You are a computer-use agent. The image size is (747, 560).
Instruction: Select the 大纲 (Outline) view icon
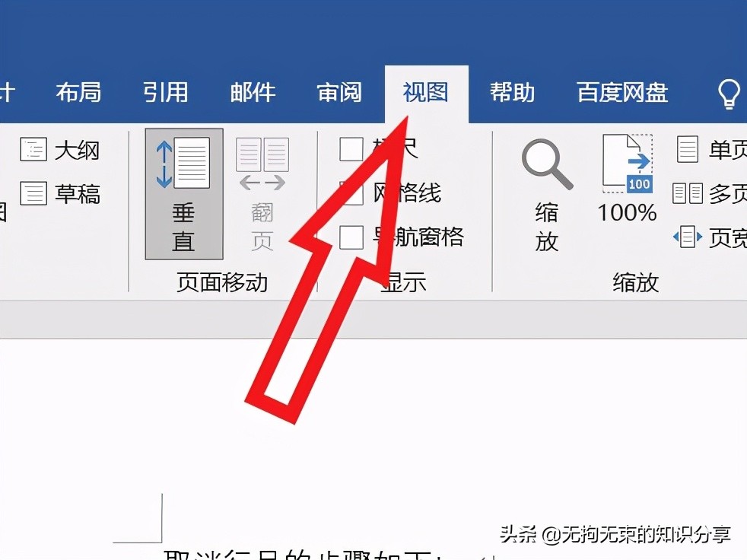click(x=33, y=149)
